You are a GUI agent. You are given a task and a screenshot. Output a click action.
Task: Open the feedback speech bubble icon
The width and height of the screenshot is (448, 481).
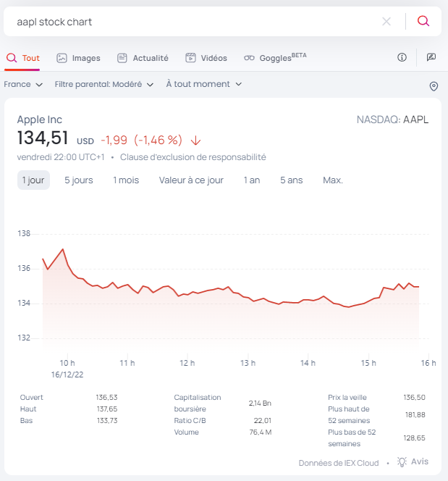pos(431,57)
